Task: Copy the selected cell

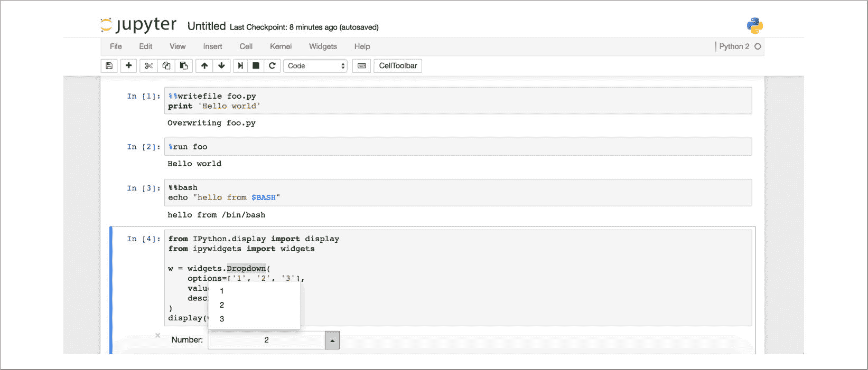Action: [166, 66]
